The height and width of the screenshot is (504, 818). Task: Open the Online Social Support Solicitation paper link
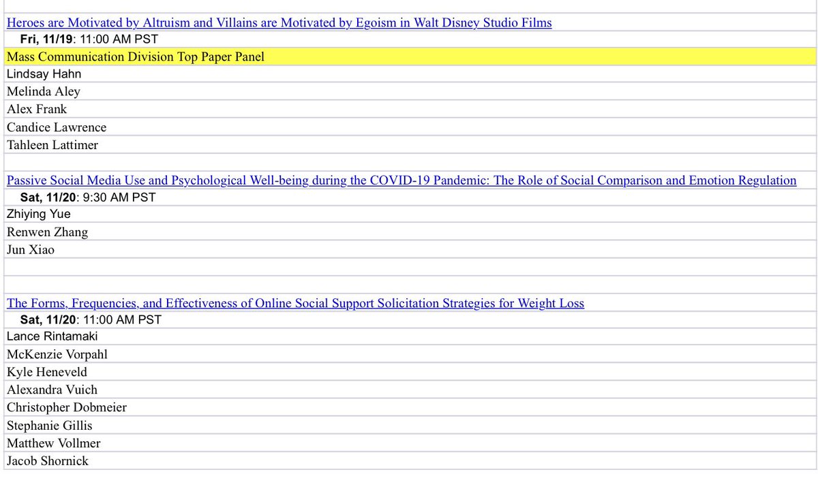coord(295,303)
